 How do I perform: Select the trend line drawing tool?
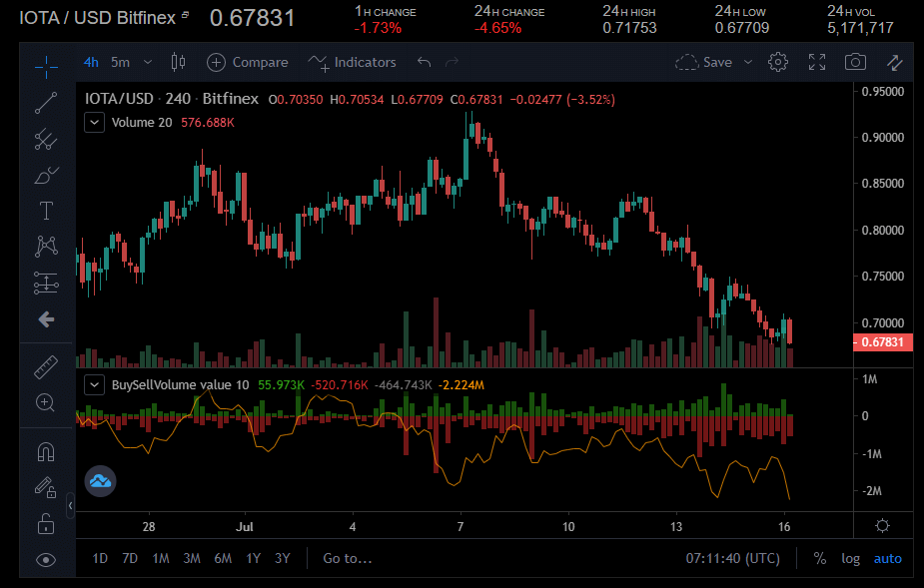46,103
